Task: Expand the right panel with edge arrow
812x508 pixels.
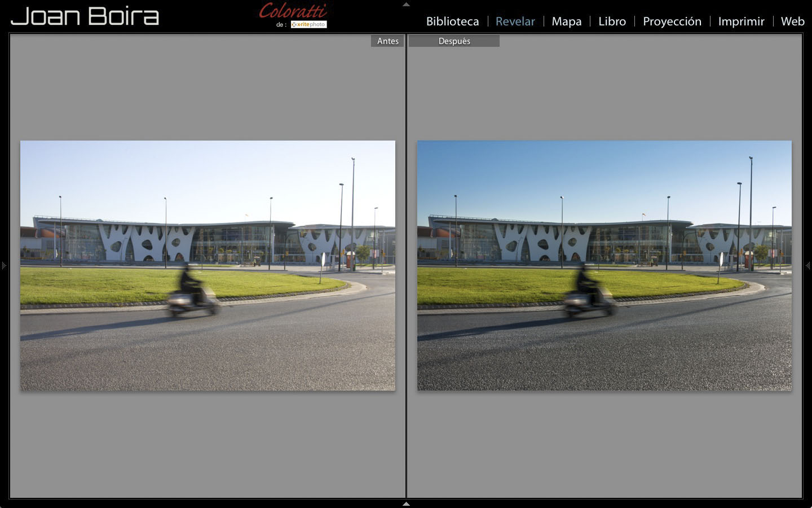Action: click(x=808, y=265)
